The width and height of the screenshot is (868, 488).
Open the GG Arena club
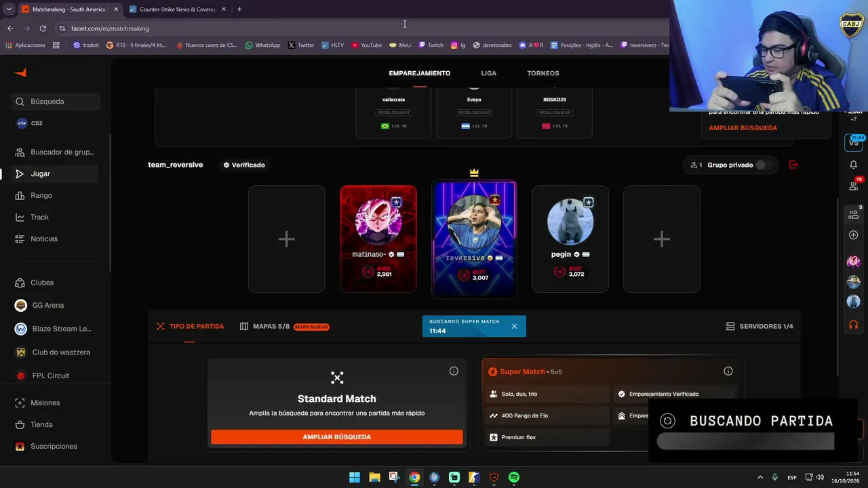click(x=56, y=305)
